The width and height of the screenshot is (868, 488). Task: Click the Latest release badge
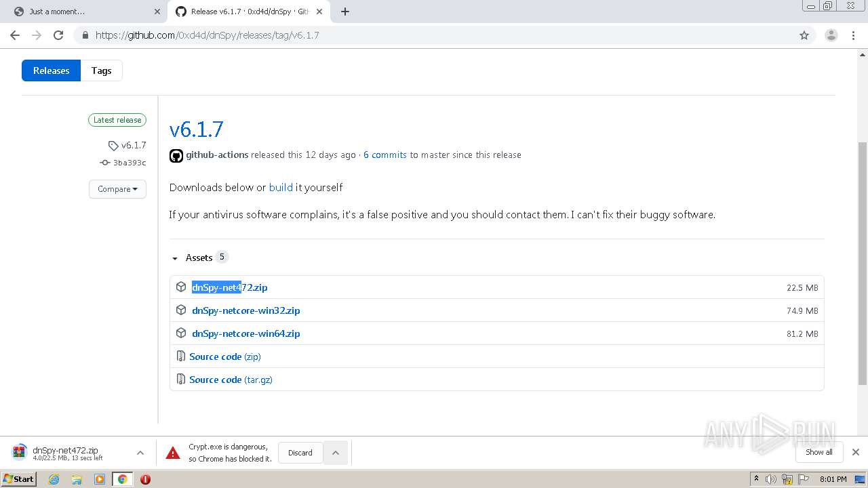117,120
